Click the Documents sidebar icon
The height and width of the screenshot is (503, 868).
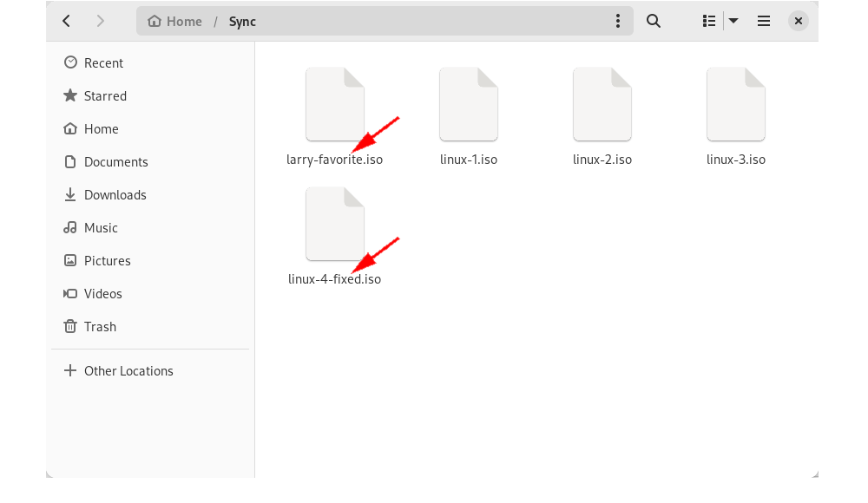coord(70,162)
